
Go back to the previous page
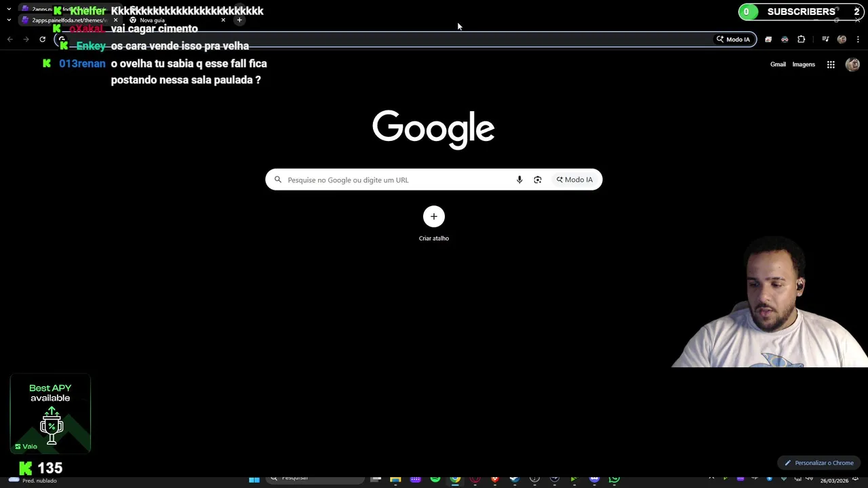[9, 39]
